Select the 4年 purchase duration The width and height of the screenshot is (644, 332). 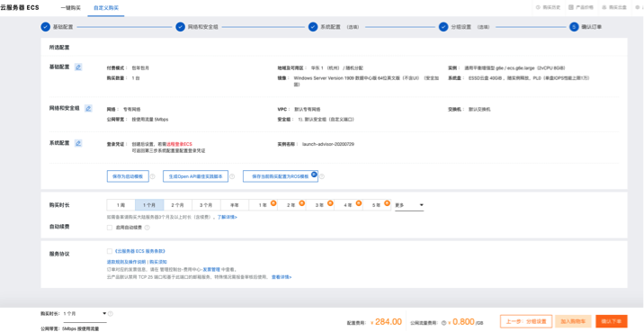click(x=348, y=205)
